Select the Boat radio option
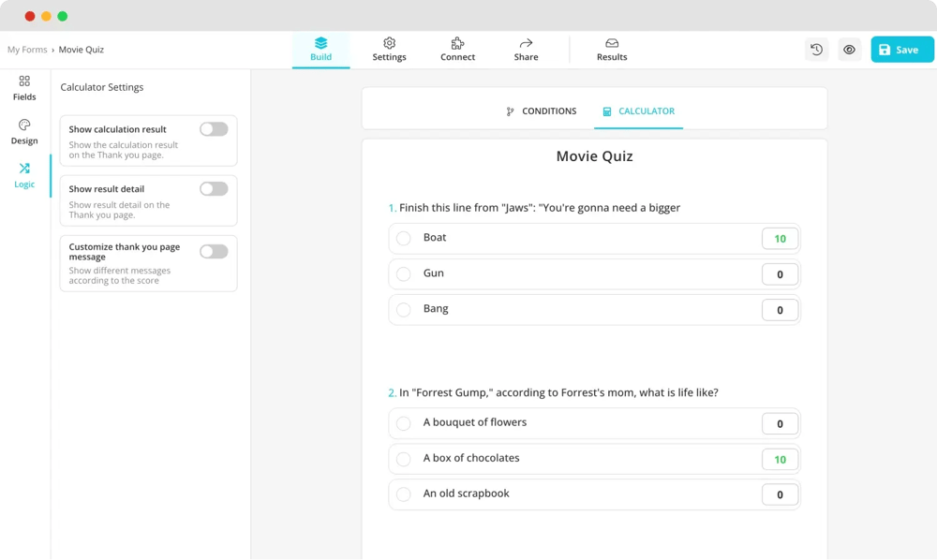The image size is (937, 560). (x=404, y=239)
